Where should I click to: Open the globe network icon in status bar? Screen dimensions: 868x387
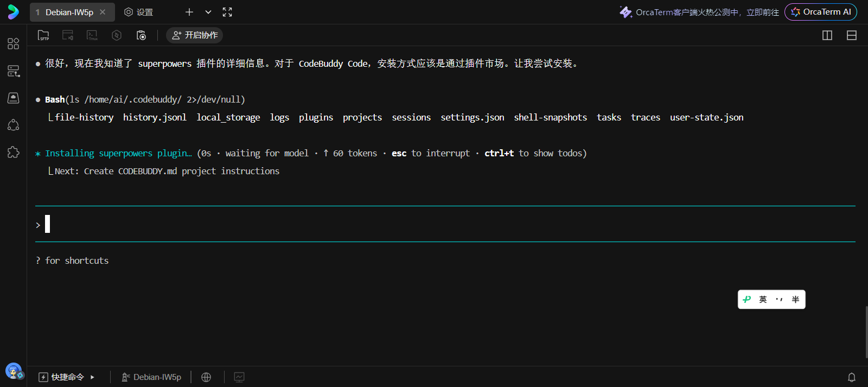point(206,377)
